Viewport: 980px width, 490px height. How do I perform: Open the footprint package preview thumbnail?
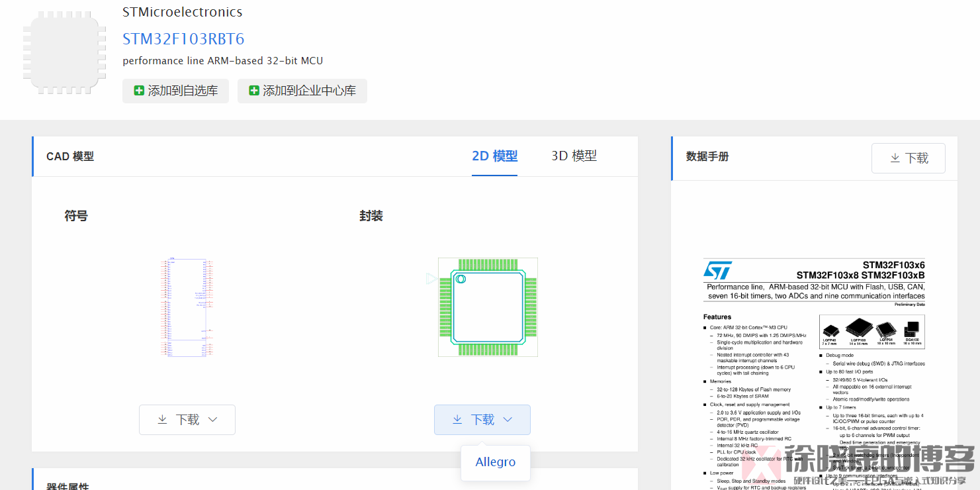[488, 307]
